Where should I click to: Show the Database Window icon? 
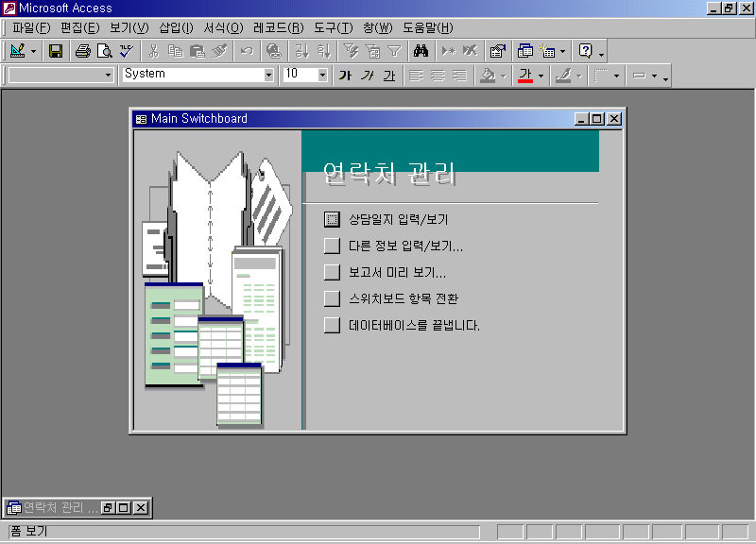[x=525, y=51]
